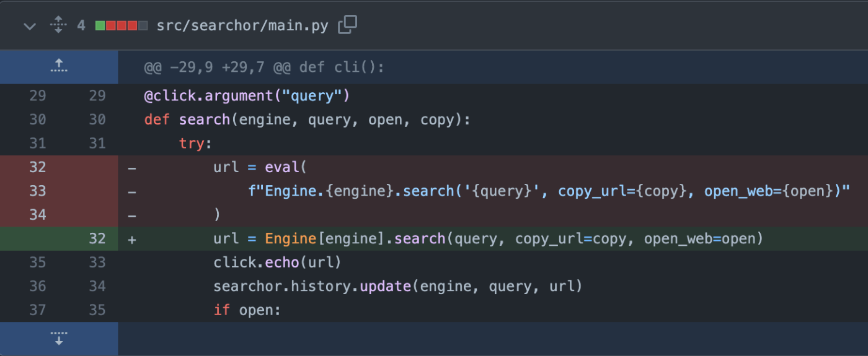Click the 'if open:' code line
Viewport: 868px width, 356px height.
[247, 310]
